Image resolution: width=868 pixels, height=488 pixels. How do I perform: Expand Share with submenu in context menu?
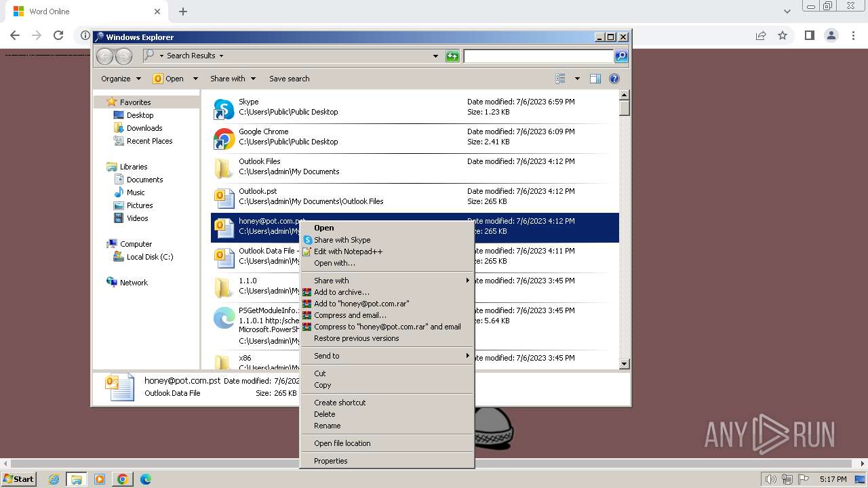387,281
